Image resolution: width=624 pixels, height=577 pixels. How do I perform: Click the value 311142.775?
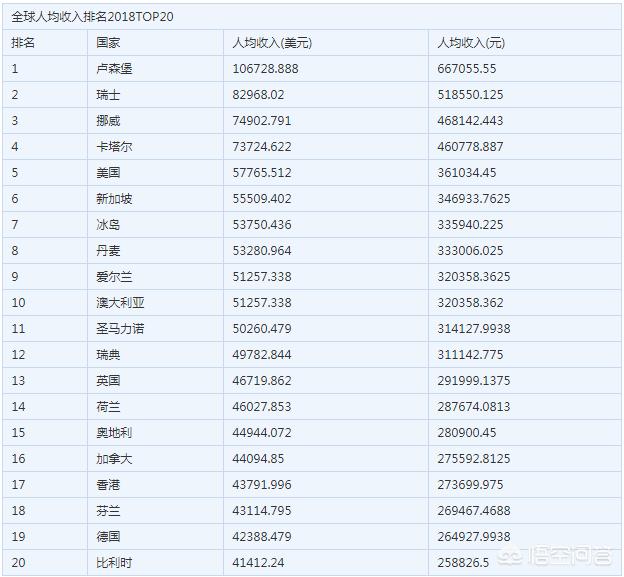pyautogui.click(x=470, y=355)
